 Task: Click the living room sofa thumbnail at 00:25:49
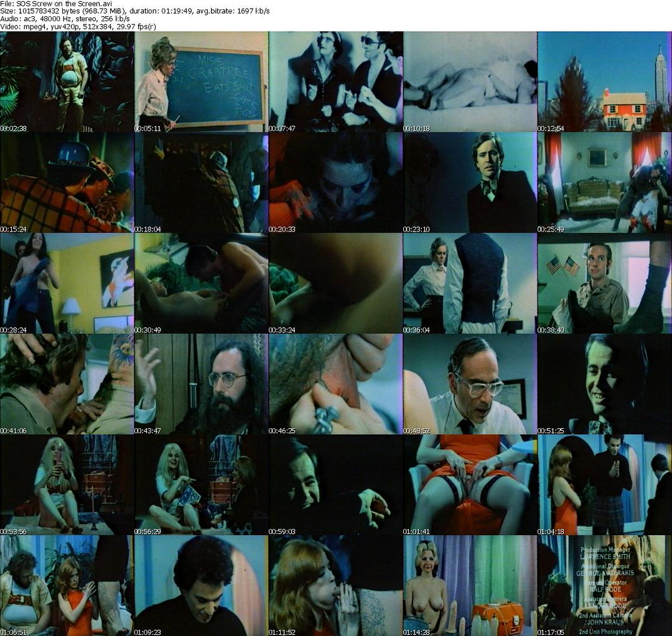(604, 182)
